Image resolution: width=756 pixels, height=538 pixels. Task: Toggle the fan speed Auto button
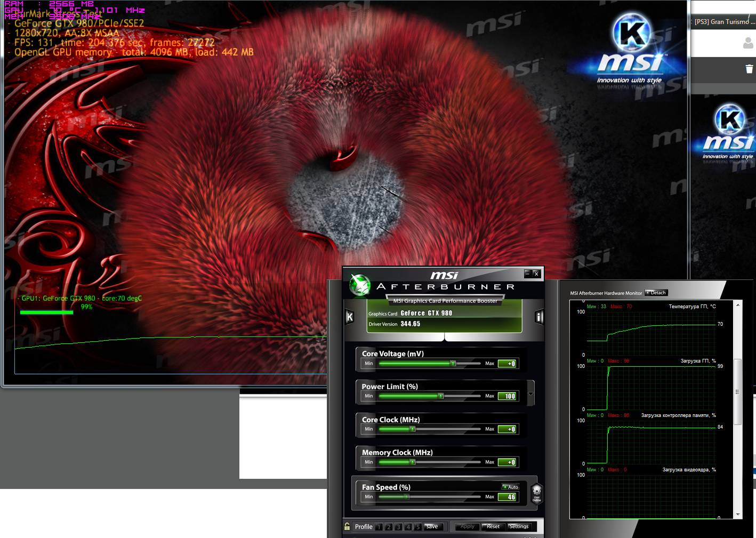point(510,487)
